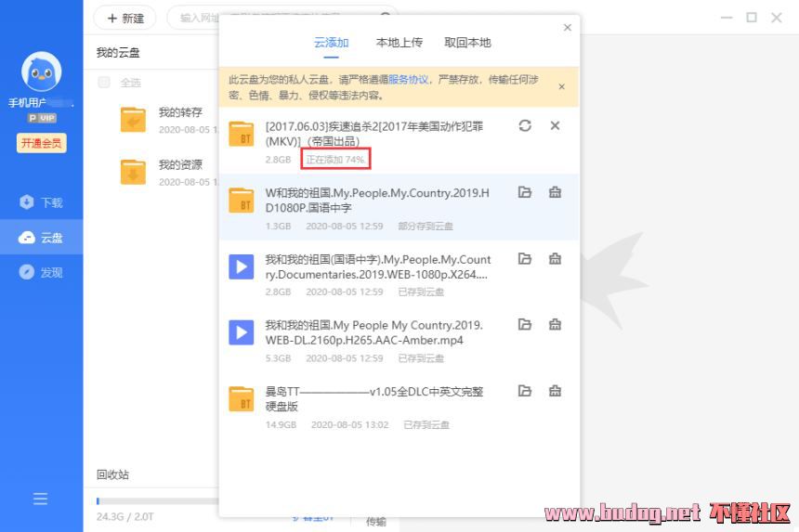Click the 新建 button
Viewport: 799px width, 532px height.
[x=125, y=18]
